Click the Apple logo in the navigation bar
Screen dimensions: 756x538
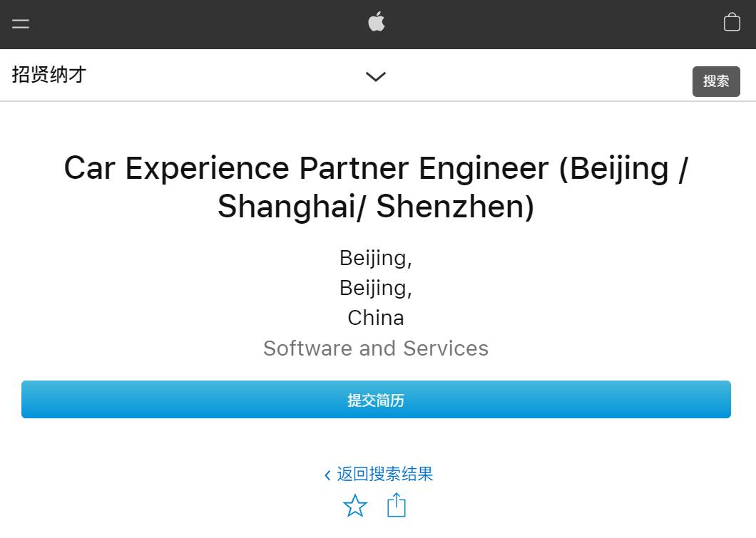(376, 22)
